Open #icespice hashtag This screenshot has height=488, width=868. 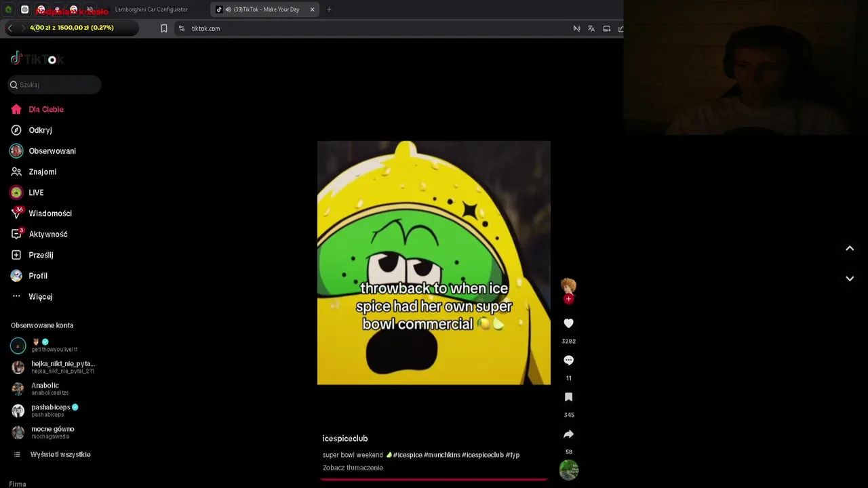click(x=408, y=455)
